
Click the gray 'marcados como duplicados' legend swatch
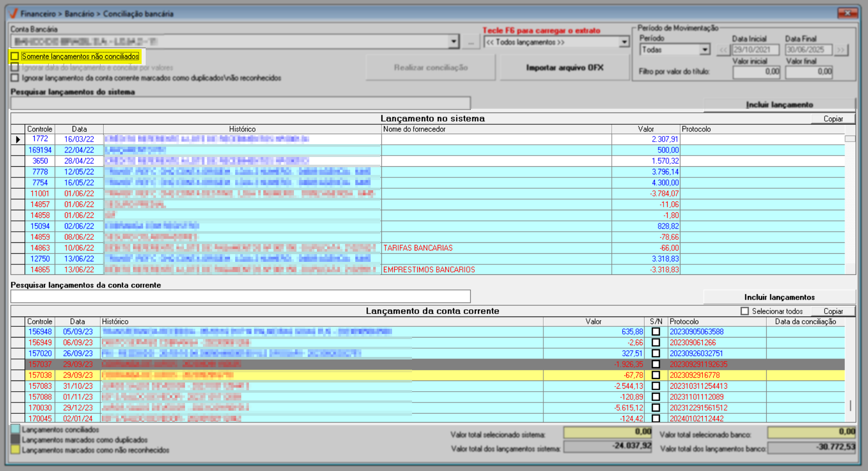tap(15, 440)
